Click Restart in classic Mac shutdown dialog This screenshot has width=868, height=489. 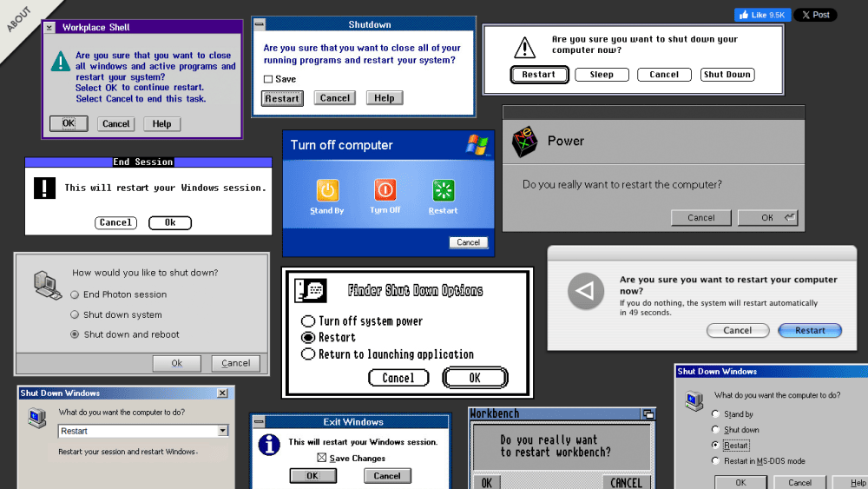point(539,74)
